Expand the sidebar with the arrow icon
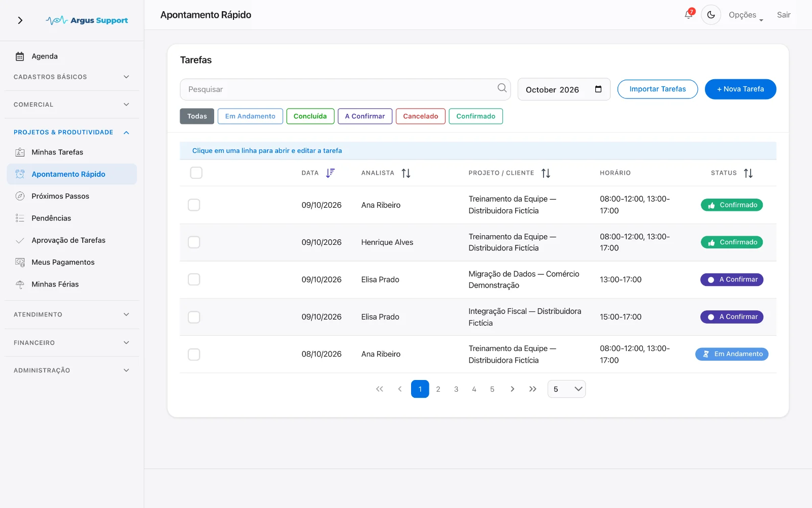The height and width of the screenshot is (508, 812). click(x=20, y=20)
